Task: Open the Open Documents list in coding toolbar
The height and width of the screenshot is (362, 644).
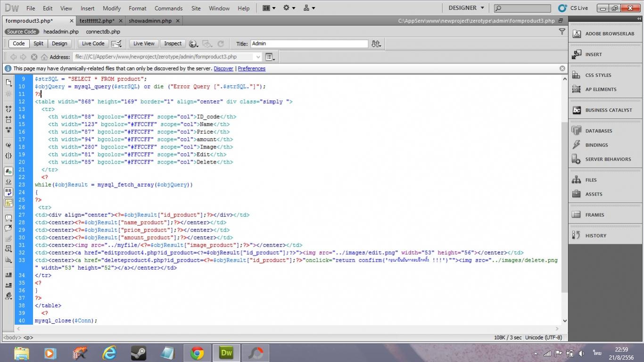Action: point(8,82)
